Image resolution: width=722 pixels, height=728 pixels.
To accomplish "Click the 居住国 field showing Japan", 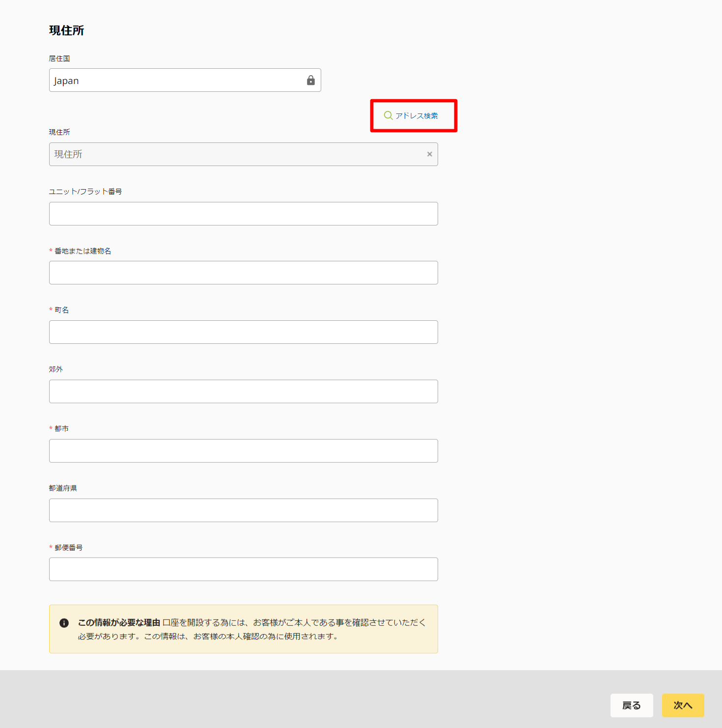I will pos(177,81).
